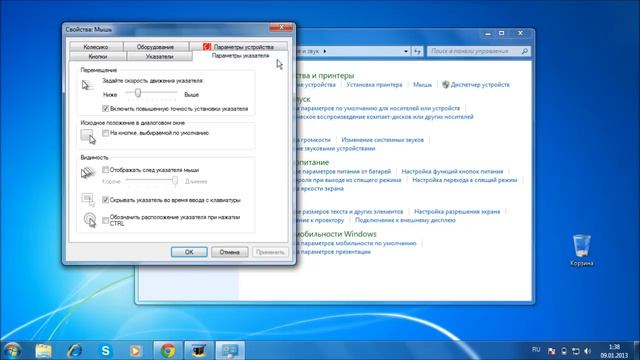
Task: Enable Отображать след указателя мыши
Action: (x=105, y=169)
